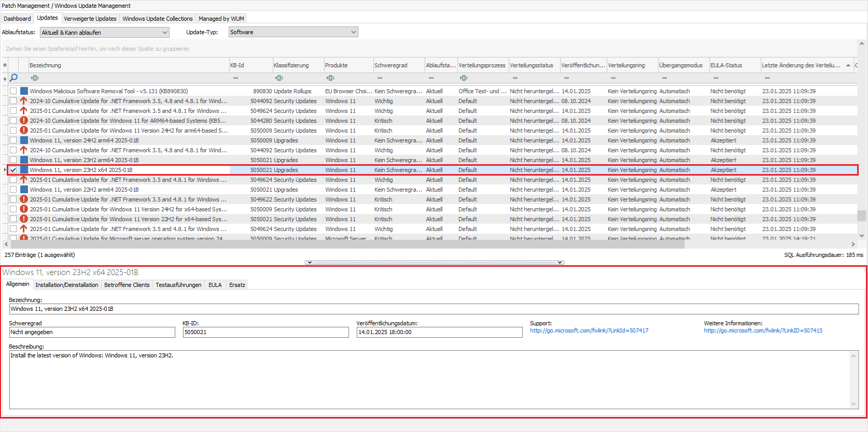Switch to the Verweigerte Updates tab
Viewport: 868px width, 432px height.
click(x=90, y=19)
